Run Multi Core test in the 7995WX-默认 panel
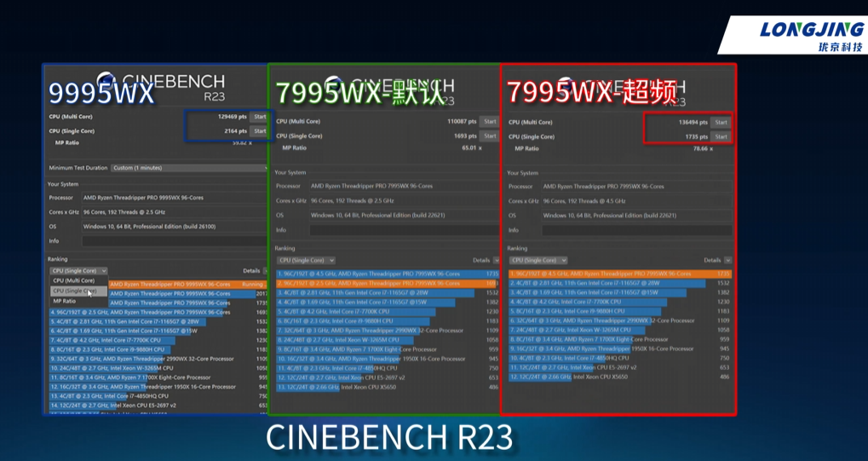The height and width of the screenshot is (461, 868). tap(489, 122)
